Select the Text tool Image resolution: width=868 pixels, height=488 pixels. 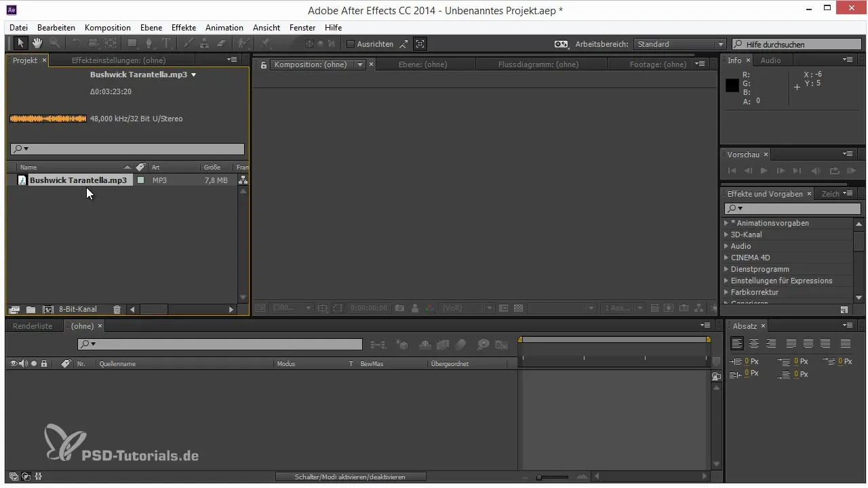[x=166, y=43]
